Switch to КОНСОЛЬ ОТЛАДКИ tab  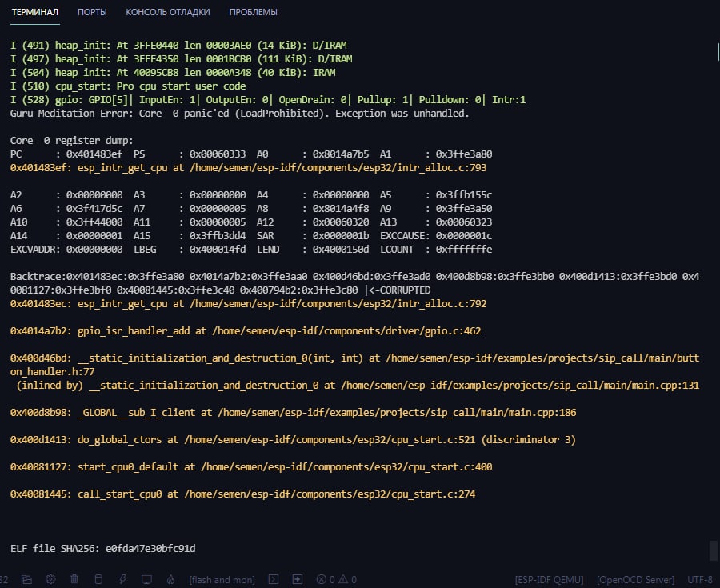(168, 13)
